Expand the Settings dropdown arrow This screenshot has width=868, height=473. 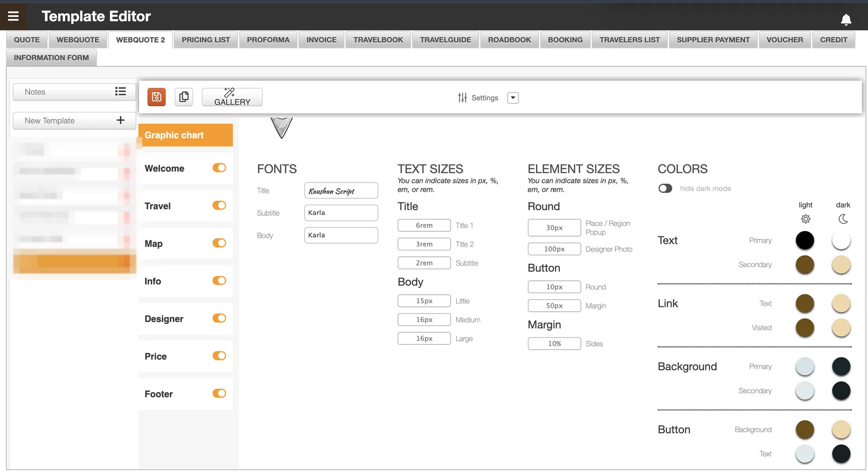click(x=513, y=98)
